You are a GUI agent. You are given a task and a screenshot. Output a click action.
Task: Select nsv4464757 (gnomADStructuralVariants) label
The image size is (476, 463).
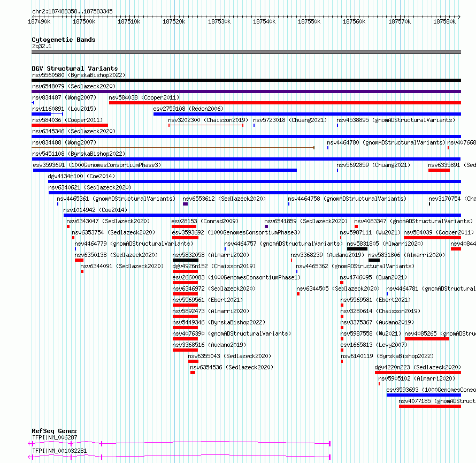(283, 244)
